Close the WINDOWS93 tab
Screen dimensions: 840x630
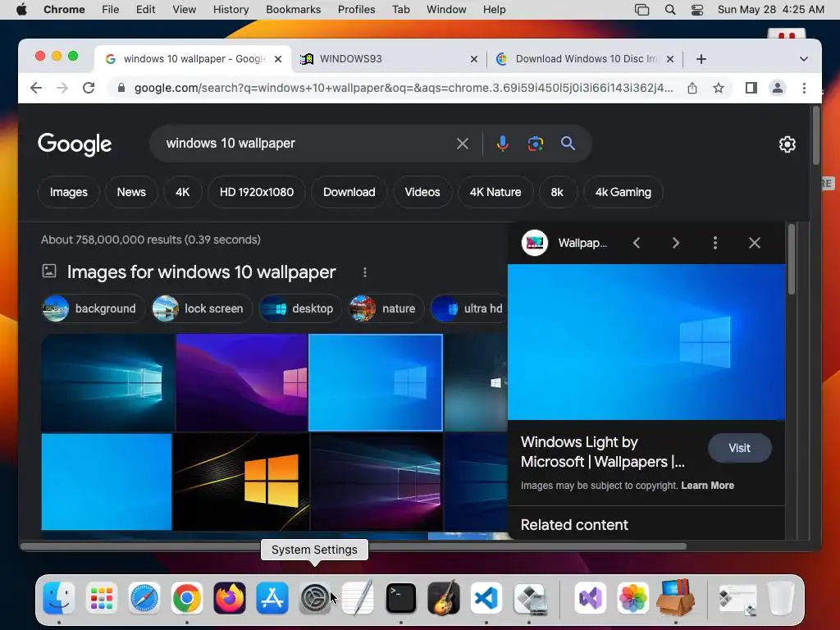473,59
